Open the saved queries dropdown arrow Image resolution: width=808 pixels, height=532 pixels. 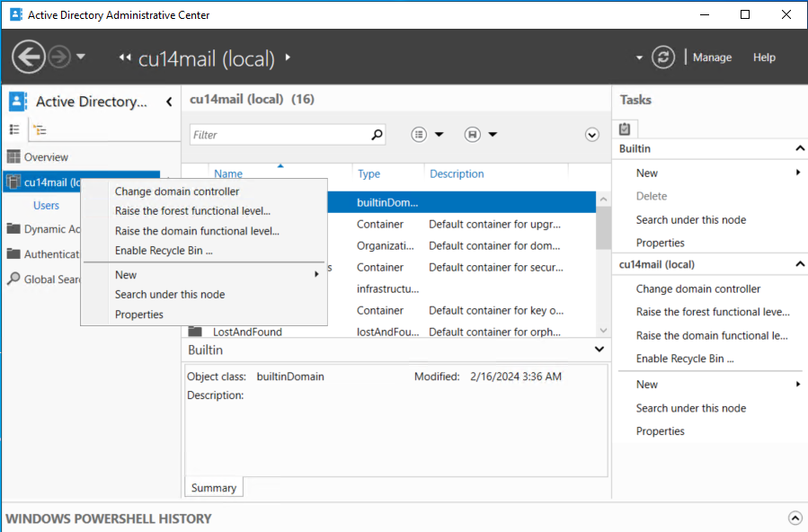(x=493, y=135)
